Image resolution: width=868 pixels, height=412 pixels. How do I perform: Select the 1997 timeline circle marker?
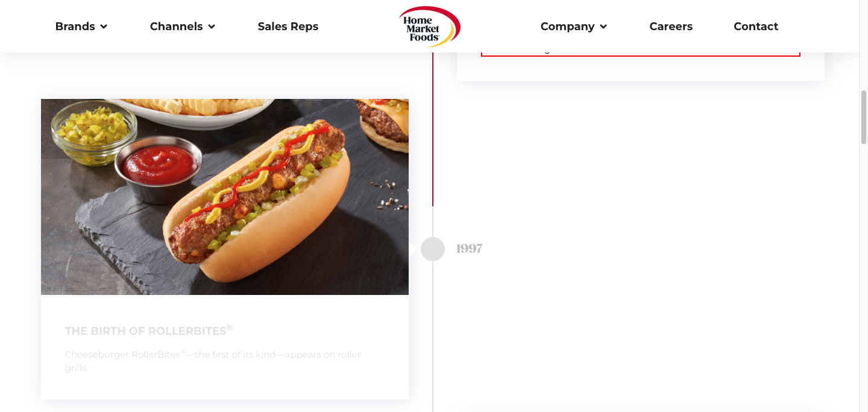pyautogui.click(x=433, y=249)
